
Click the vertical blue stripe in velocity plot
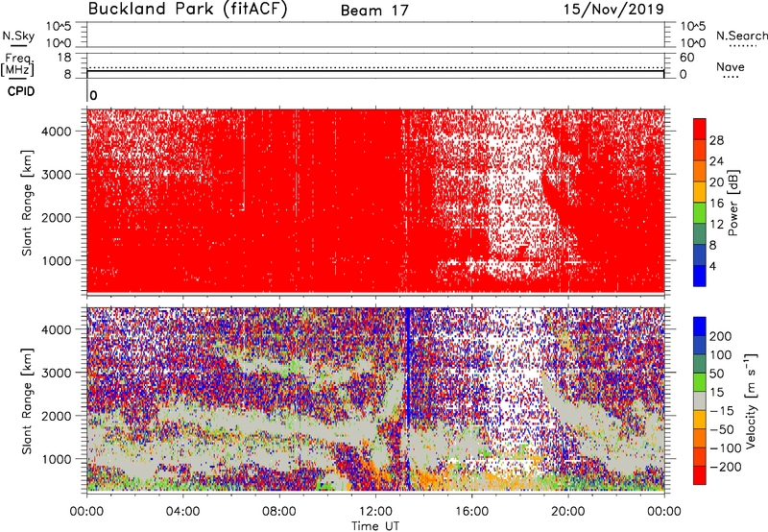point(407,399)
